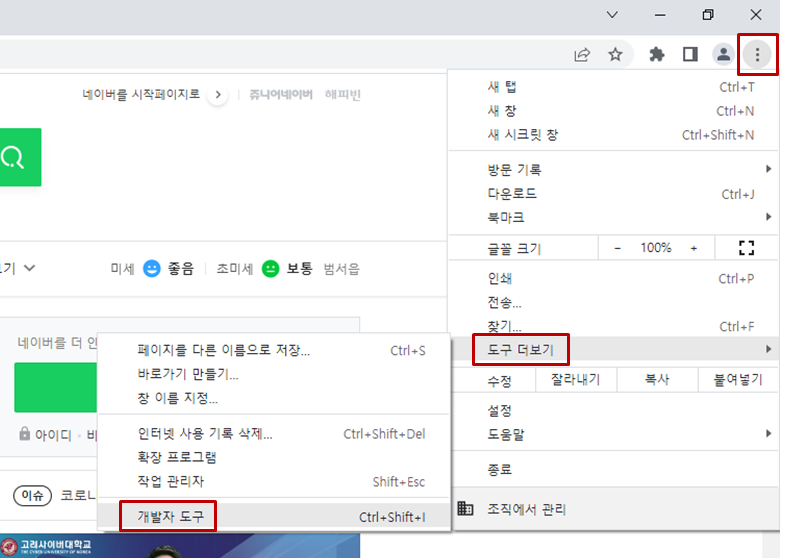
Task: Click the organization building icon
Action: [x=465, y=509]
